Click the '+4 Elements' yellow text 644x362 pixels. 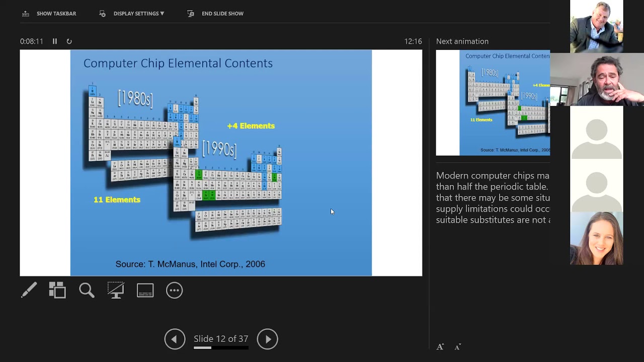point(251,126)
